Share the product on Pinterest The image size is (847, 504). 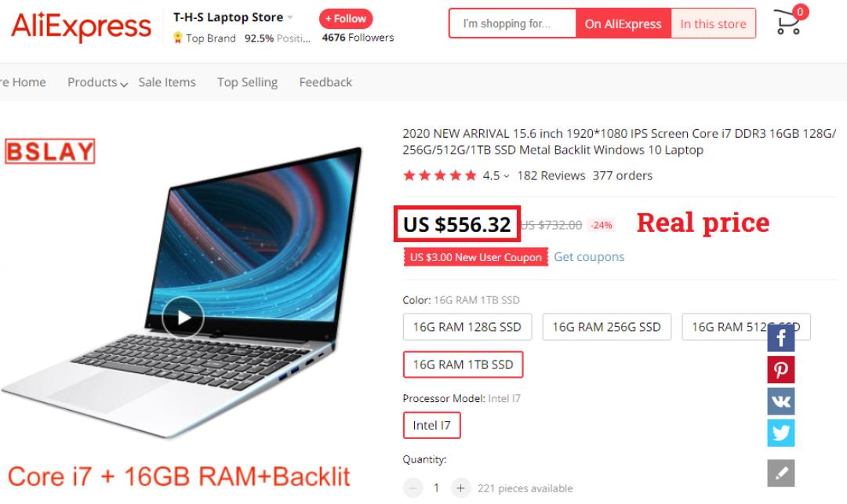click(x=780, y=370)
